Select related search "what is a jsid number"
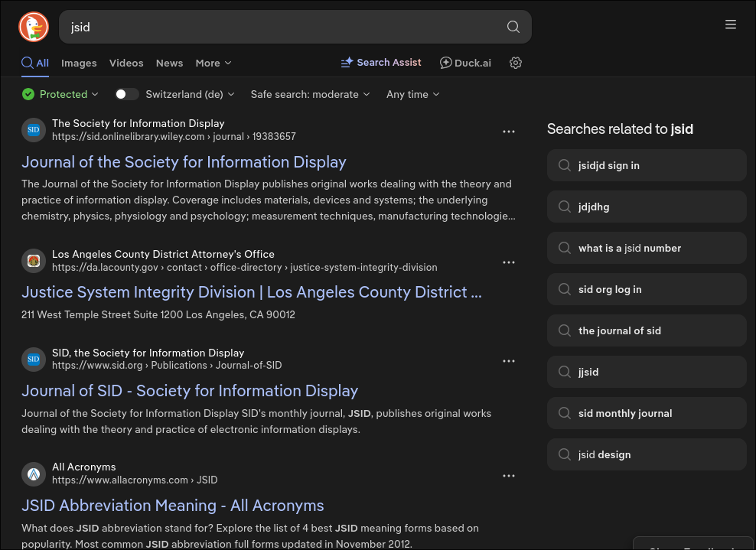The image size is (756, 550). (x=629, y=248)
